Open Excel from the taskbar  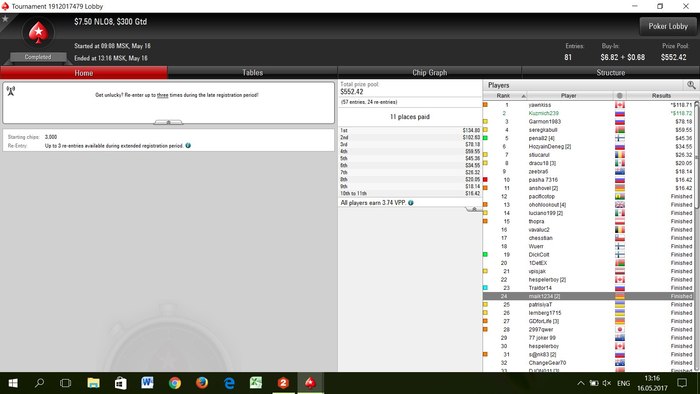(256, 383)
